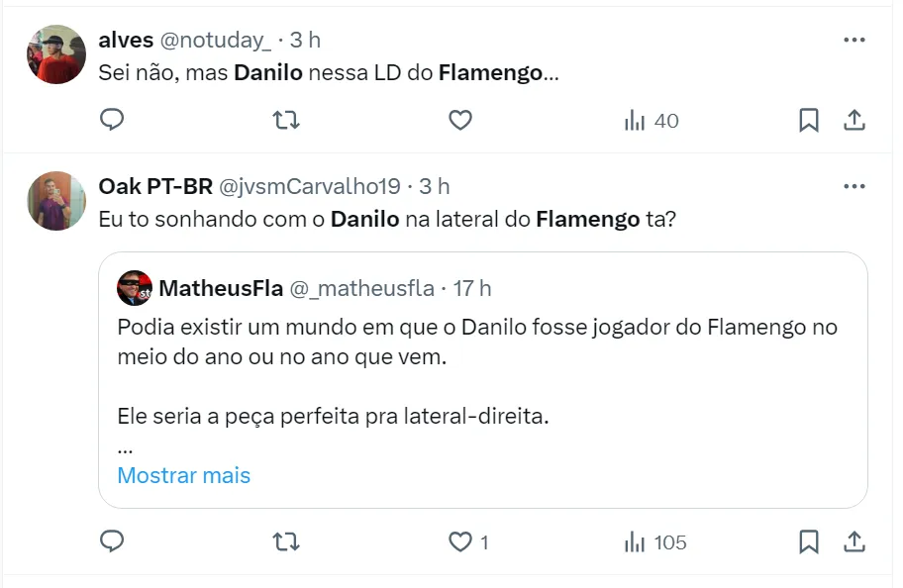
Task: Open MatheusFla's quoted tweet avatar
Action: point(135,288)
